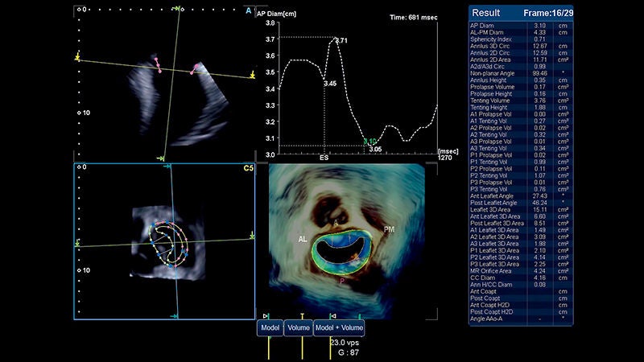The height and width of the screenshot is (362, 644).
Task: Select the AP Diam result row
Action: pos(521,26)
